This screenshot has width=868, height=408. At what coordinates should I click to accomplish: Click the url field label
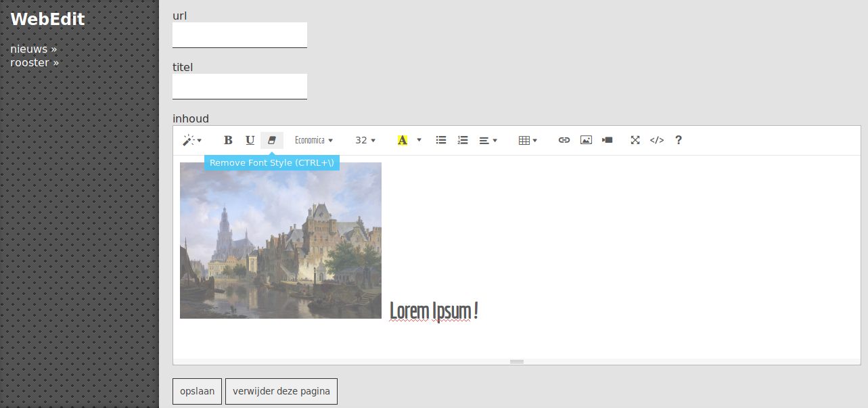coord(180,16)
